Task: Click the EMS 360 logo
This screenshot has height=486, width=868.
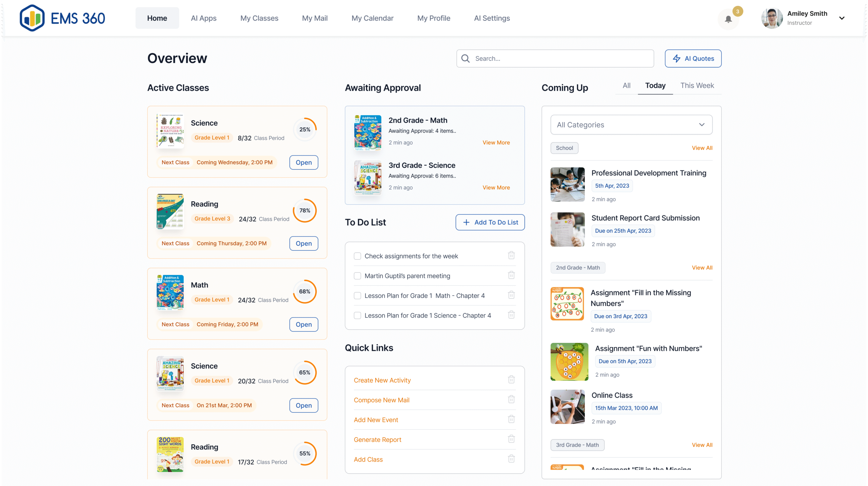Action: [62, 18]
